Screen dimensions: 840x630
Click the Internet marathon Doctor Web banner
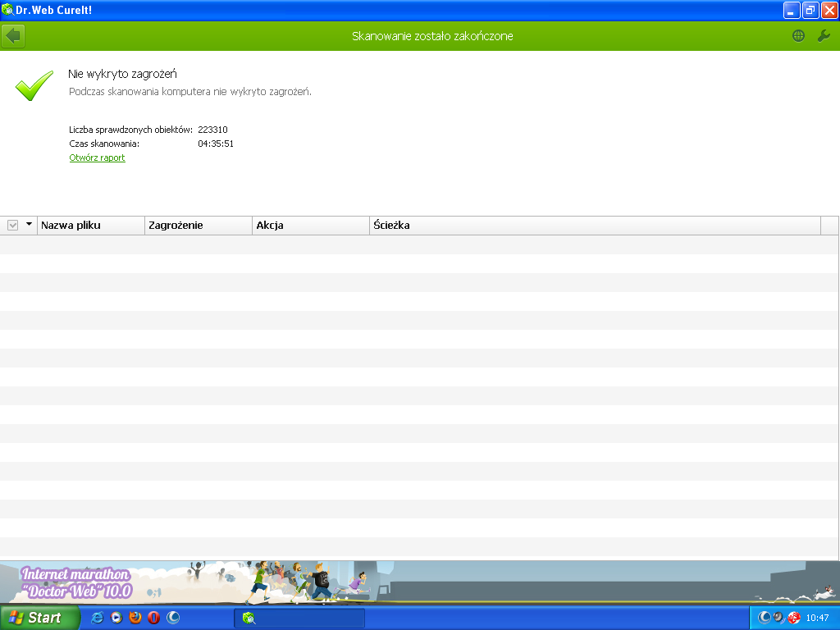419,581
